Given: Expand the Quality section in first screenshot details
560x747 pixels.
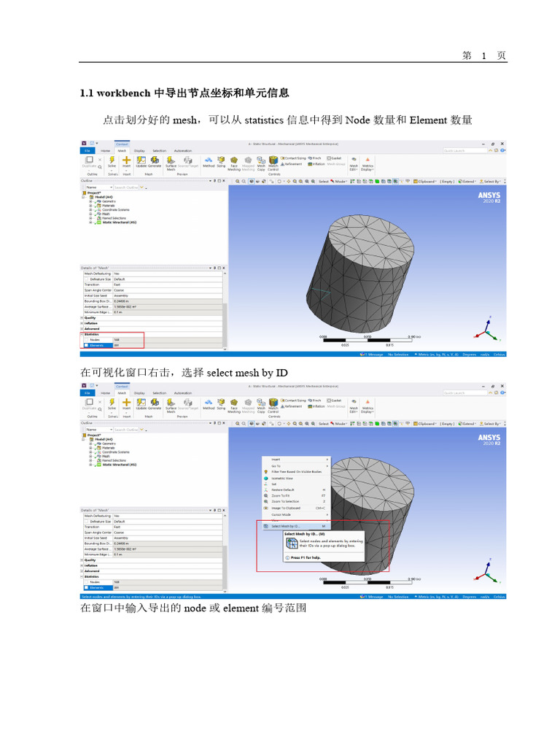Looking at the screenshot, I should pyautogui.click(x=82, y=318).
